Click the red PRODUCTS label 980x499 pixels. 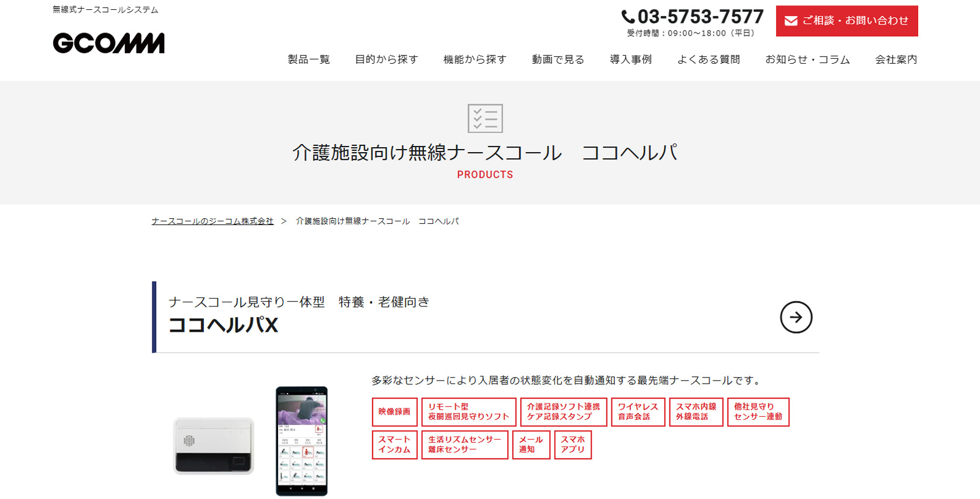[485, 175]
